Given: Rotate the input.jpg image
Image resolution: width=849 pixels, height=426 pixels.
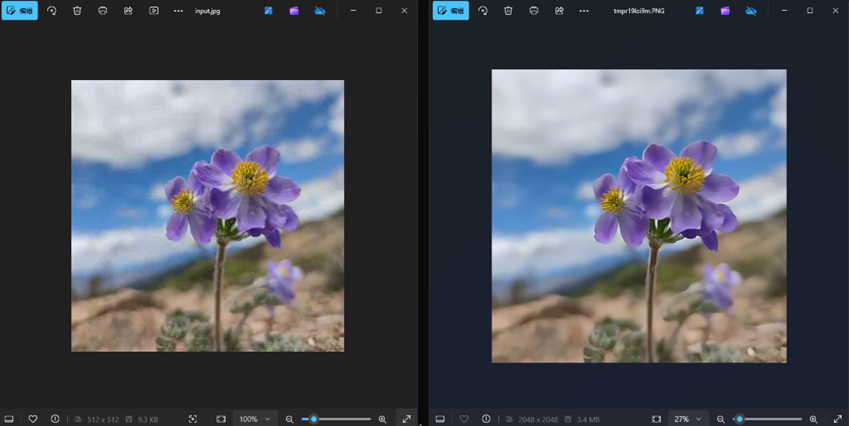Looking at the screenshot, I should (x=51, y=10).
